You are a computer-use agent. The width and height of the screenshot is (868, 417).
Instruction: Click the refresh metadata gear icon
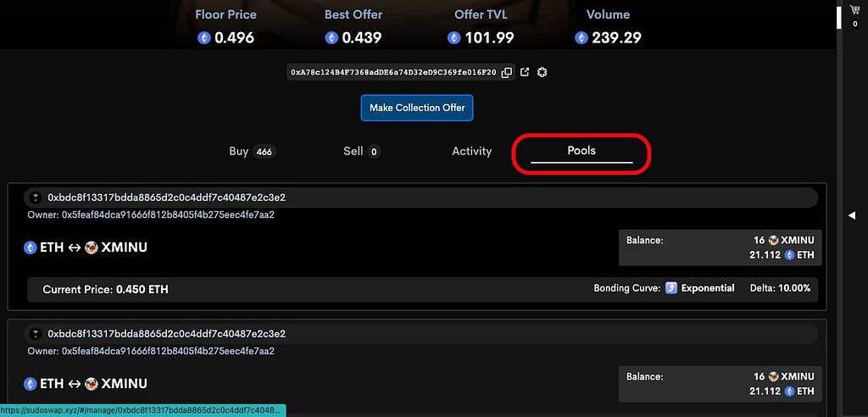[x=542, y=72]
